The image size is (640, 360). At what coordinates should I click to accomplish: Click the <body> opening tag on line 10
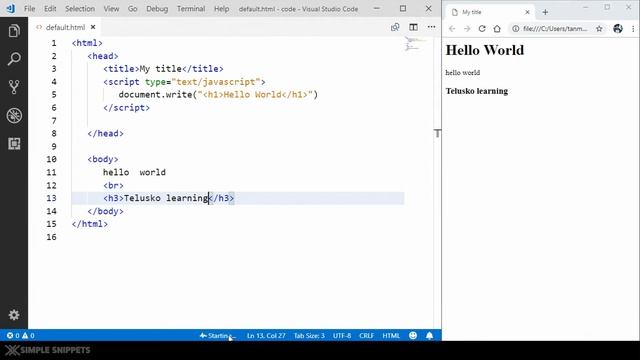(103, 159)
